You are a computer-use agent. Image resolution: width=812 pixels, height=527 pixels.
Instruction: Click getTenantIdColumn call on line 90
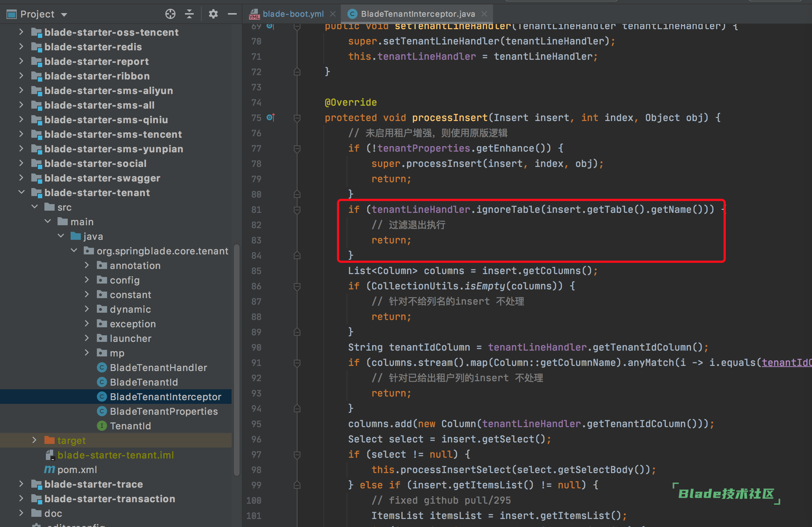coord(642,347)
